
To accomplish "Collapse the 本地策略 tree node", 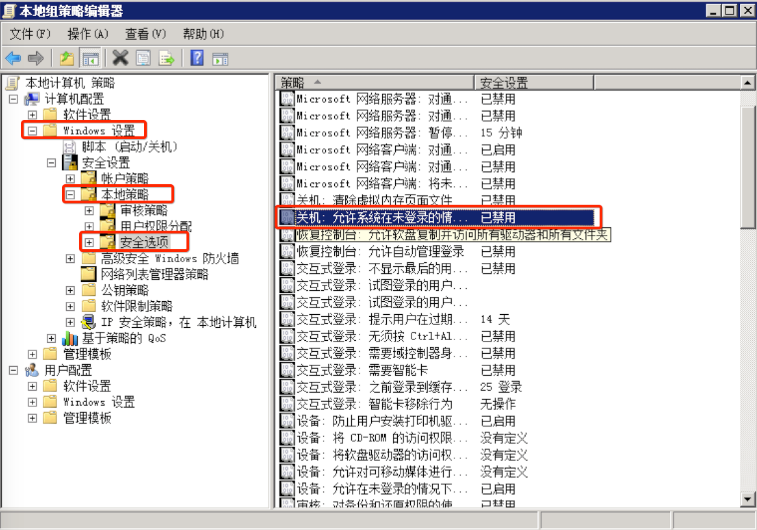I will pyautogui.click(x=70, y=194).
